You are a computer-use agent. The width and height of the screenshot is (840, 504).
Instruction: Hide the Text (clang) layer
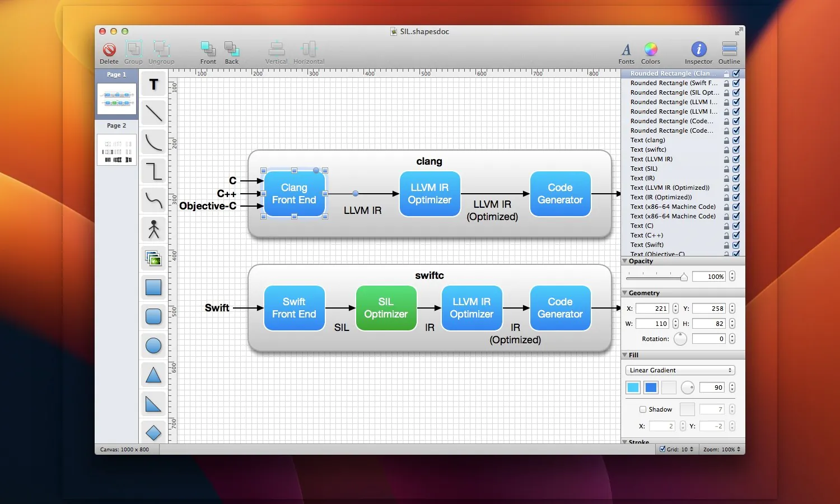736,140
